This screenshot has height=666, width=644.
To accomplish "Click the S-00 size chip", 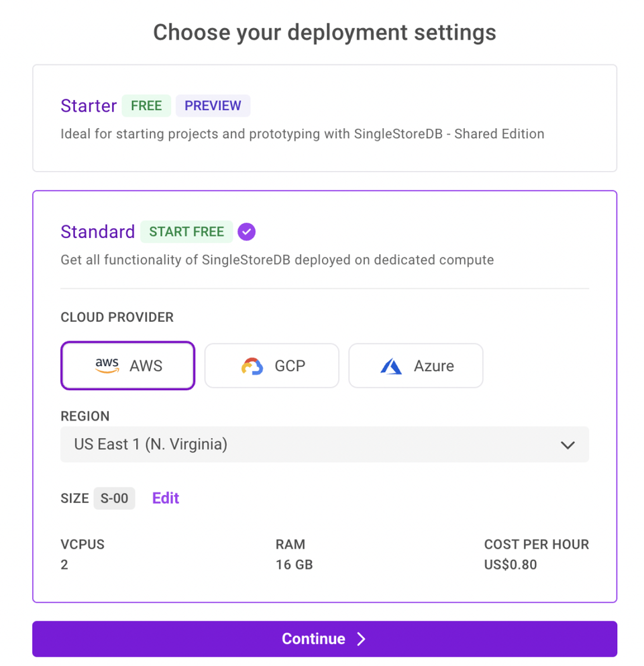I will (x=114, y=498).
